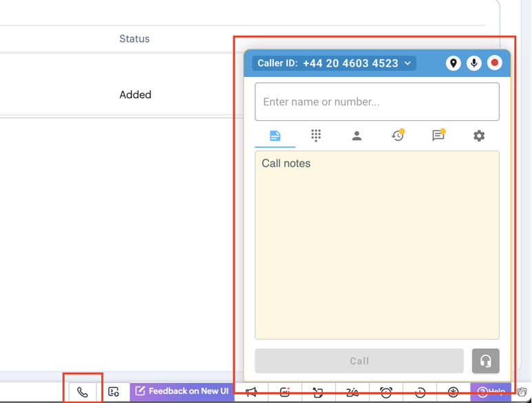Open Feedback on New UI

coord(182,391)
